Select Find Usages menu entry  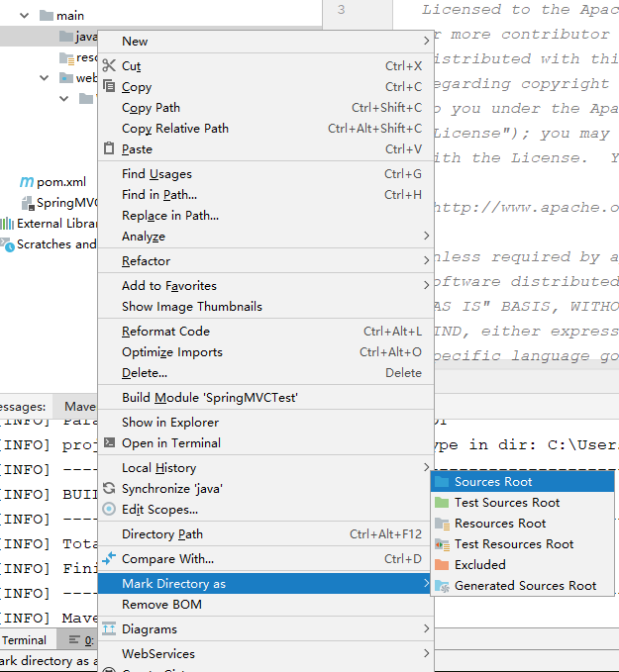click(266, 173)
